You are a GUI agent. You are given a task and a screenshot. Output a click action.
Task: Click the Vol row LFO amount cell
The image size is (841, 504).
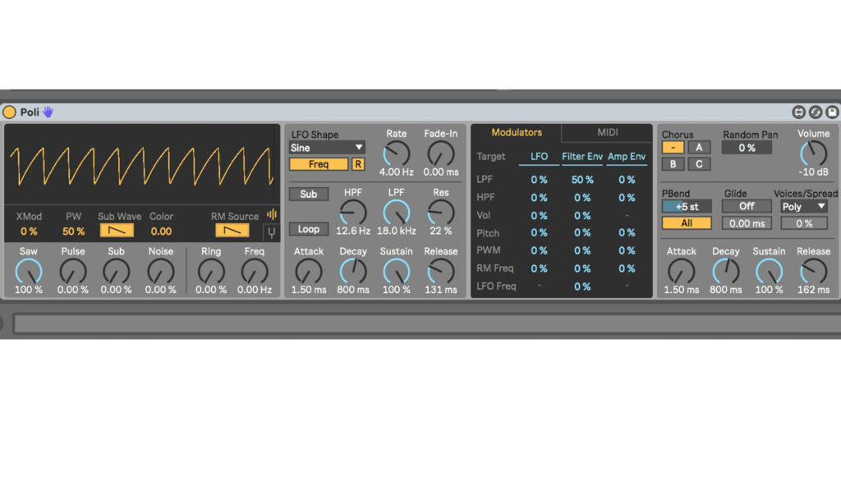539,215
